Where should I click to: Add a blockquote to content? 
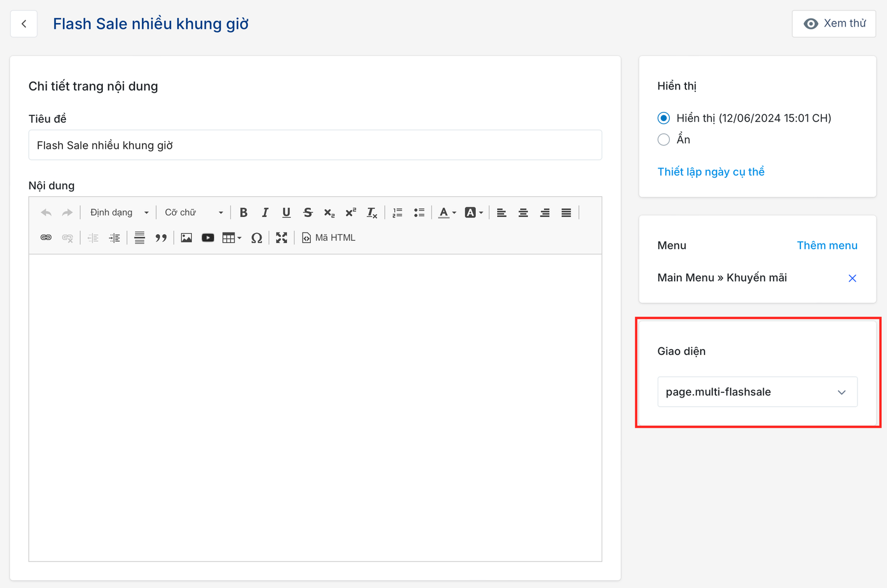coord(161,238)
